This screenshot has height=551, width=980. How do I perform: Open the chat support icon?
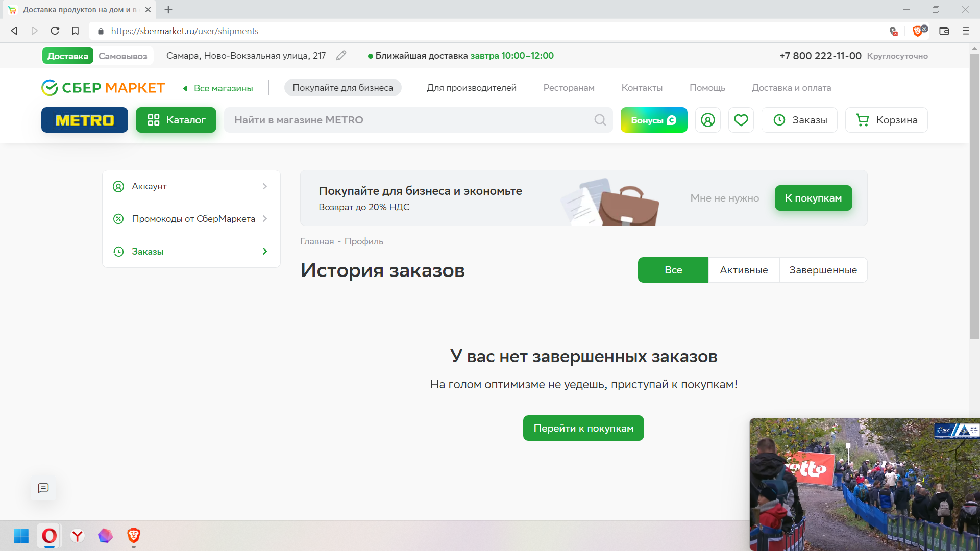[43, 488]
